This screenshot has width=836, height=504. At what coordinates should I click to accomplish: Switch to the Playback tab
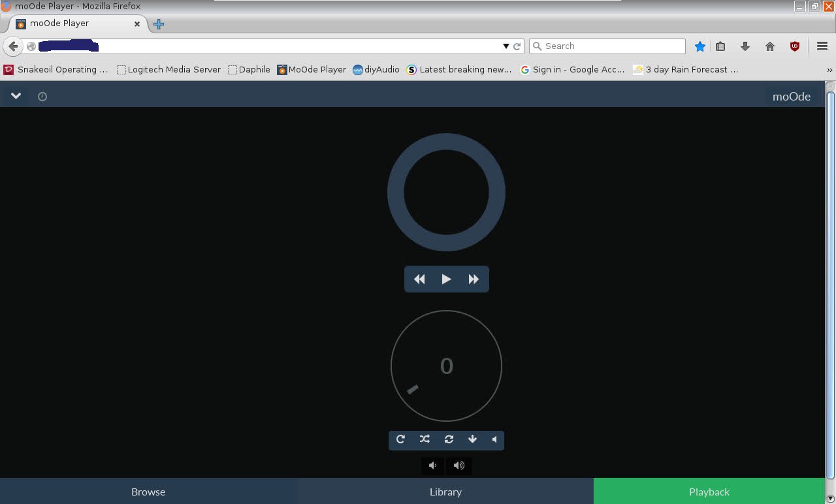709,492
